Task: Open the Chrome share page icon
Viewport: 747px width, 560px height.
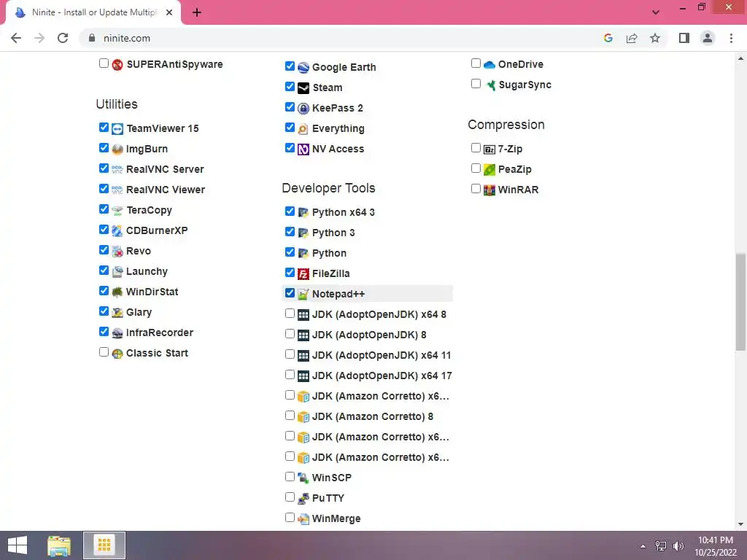Action: click(x=632, y=38)
